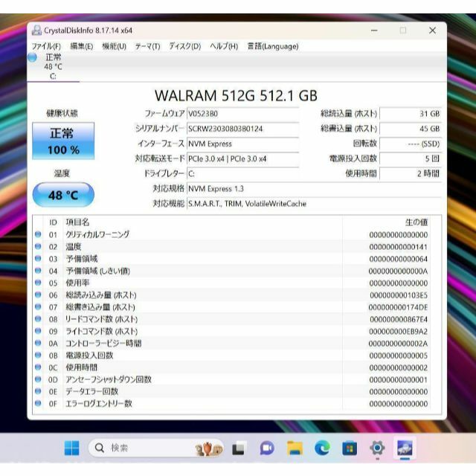Open the ファイル(F) menu
This screenshot has width=476, height=476.
(46, 46)
